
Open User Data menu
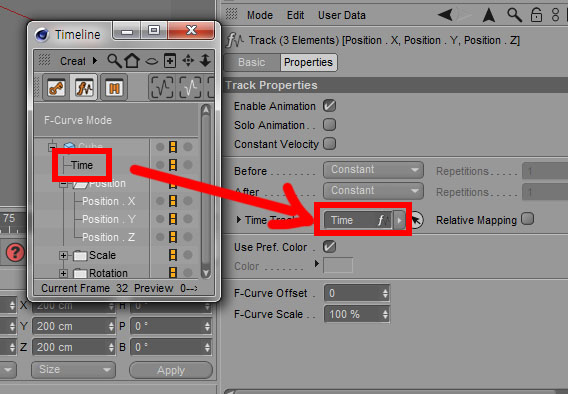342,15
